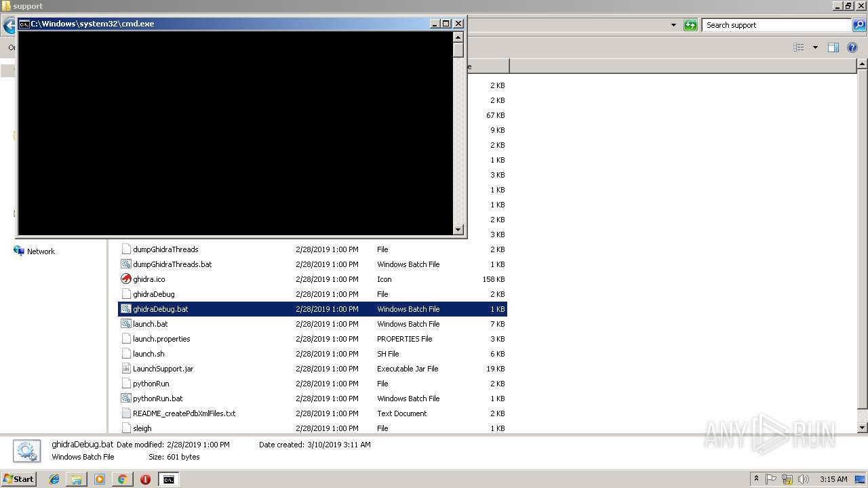Refresh the support folder view
Screen dimensions: 868x488
click(690, 25)
